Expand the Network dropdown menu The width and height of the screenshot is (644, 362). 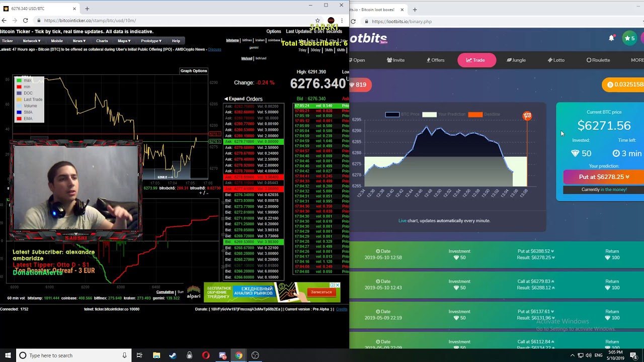pos(31,41)
